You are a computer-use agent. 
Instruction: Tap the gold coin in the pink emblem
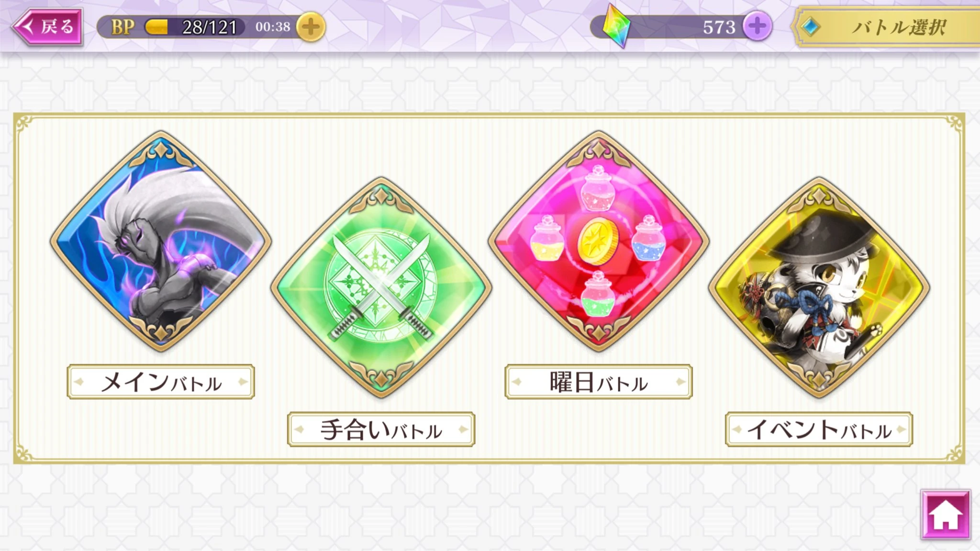[598, 241]
